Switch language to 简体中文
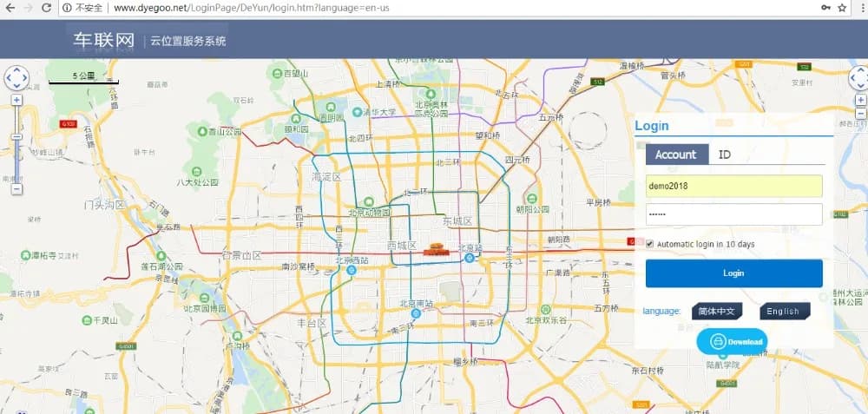868x414 pixels. point(716,311)
